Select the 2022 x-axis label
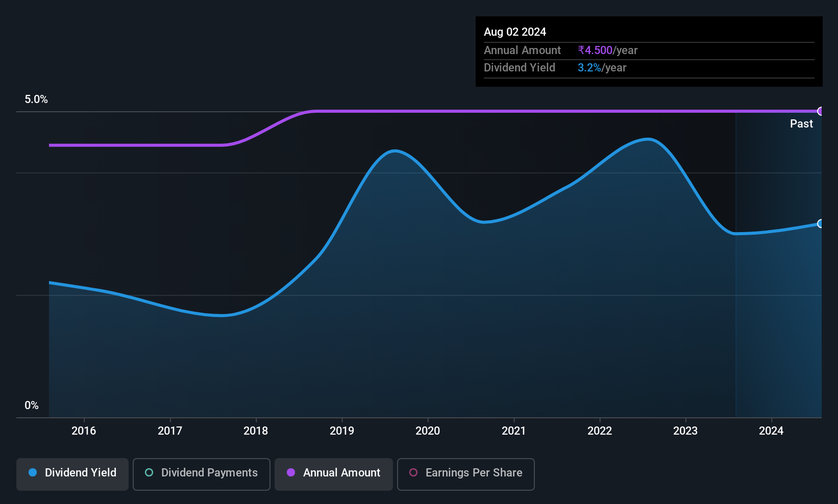Image resolution: width=838 pixels, height=504 pixels. [x=600, y=431]
